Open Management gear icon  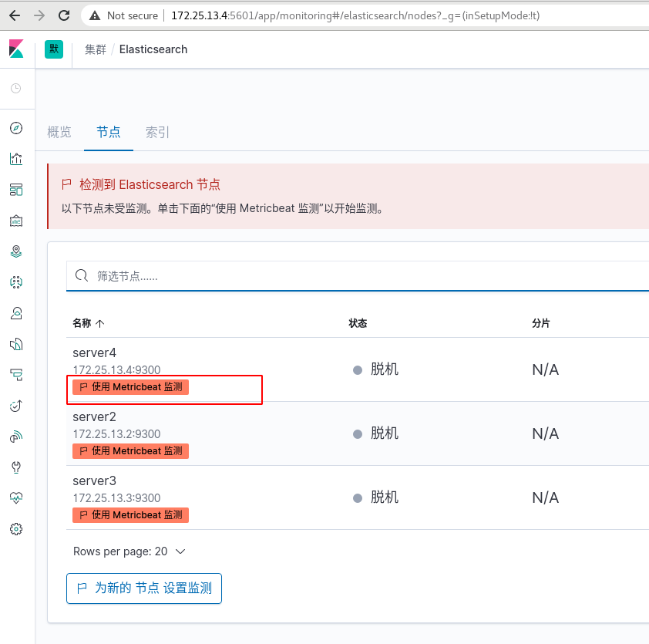pyautogui.click(x=16, y=529)
